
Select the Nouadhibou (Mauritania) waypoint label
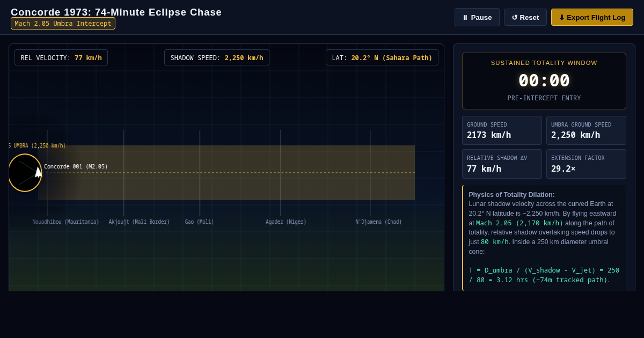pyautogui.click(x=65, y=222)
